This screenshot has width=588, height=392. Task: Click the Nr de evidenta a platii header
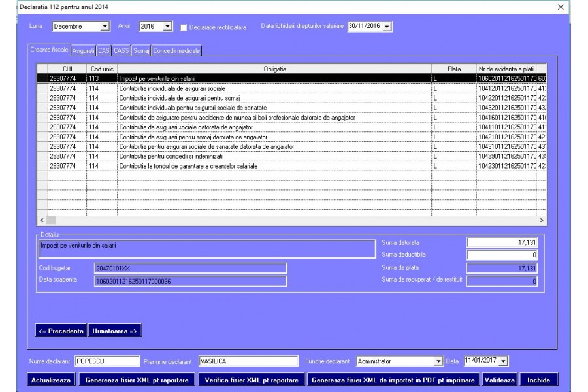tap(506, 69)
